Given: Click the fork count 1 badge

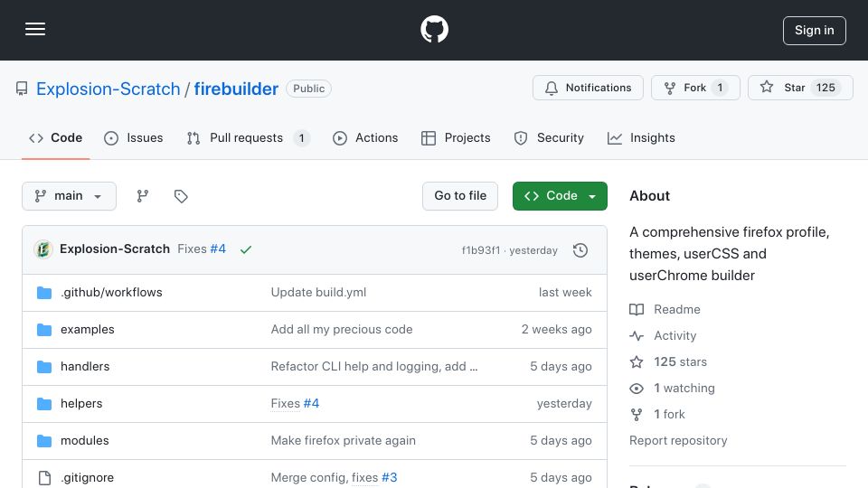Looking at the screenshot, I should tap(720, 88).
